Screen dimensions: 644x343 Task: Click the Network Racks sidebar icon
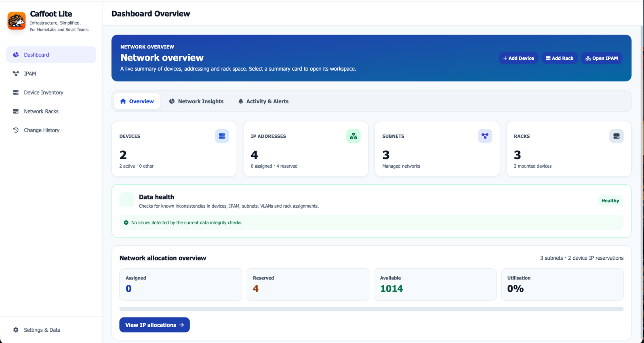tap(16, 111)
